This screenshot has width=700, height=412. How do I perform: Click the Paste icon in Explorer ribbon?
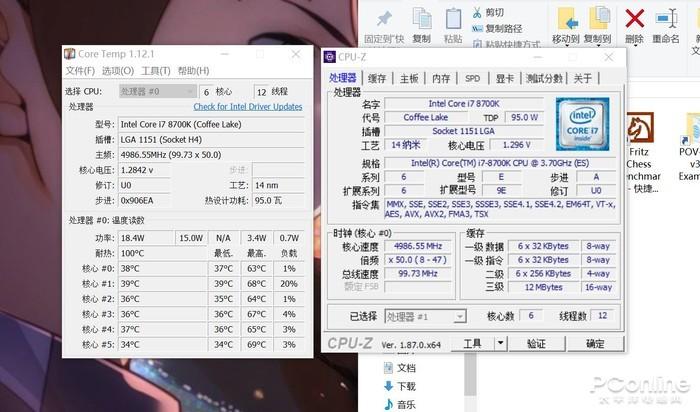coord(453,19)
